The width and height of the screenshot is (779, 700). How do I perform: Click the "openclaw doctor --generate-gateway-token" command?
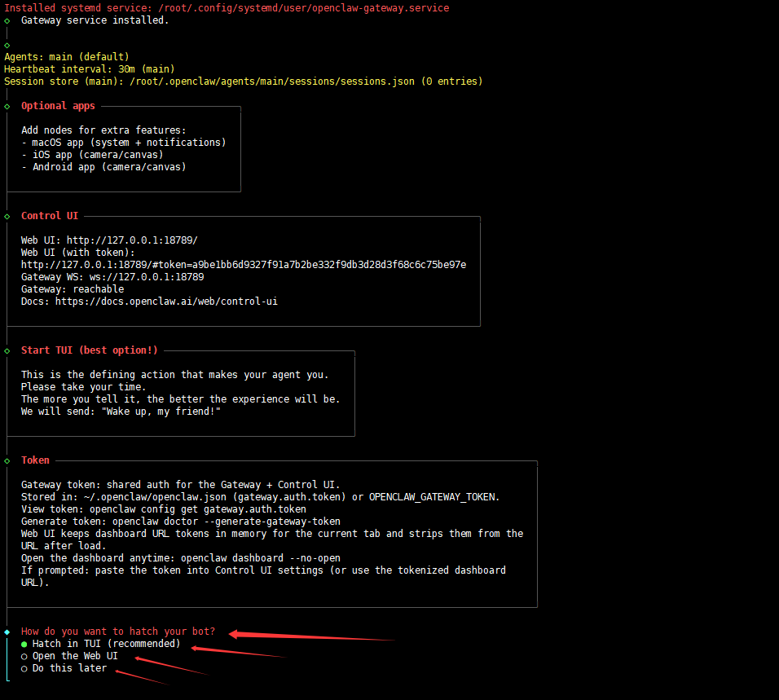point(227,522)
